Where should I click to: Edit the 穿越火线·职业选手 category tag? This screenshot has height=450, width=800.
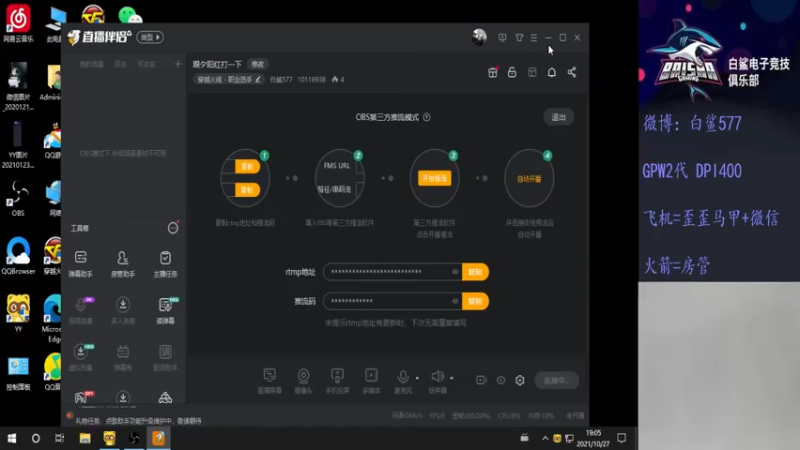(x=229, y=80)
